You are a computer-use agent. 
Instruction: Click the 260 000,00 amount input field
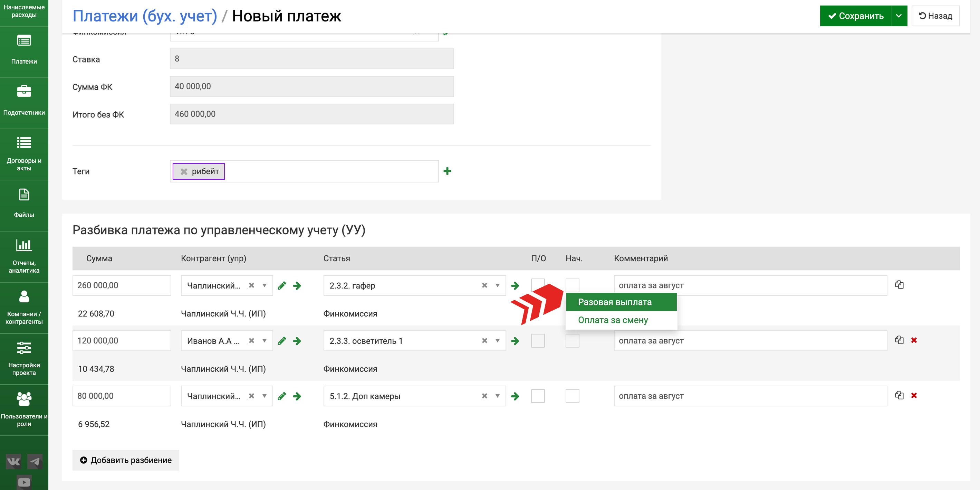pyautogui.click(x=121, y=285)
